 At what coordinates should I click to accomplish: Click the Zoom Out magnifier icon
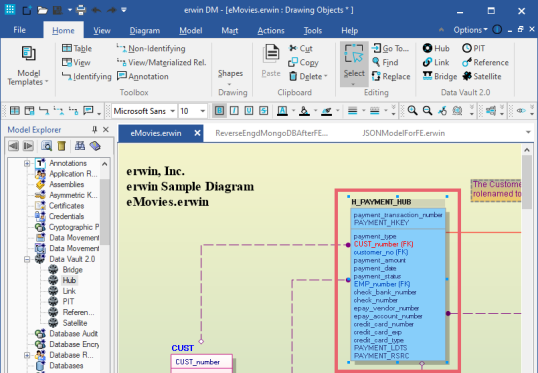tap(427, 110)
